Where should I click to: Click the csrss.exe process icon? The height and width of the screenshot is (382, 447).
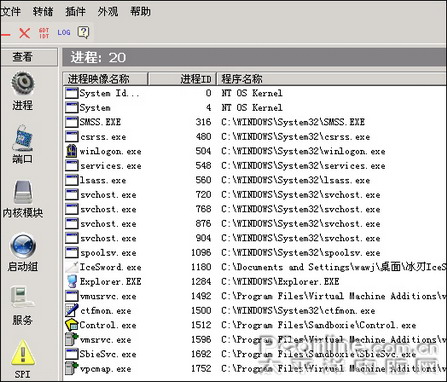pos(71,137)
